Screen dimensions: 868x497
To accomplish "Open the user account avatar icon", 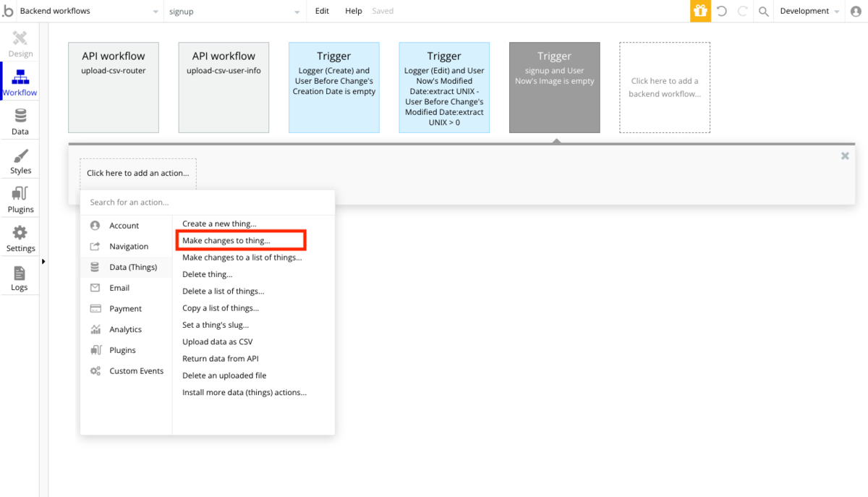I will pos(856,12).
